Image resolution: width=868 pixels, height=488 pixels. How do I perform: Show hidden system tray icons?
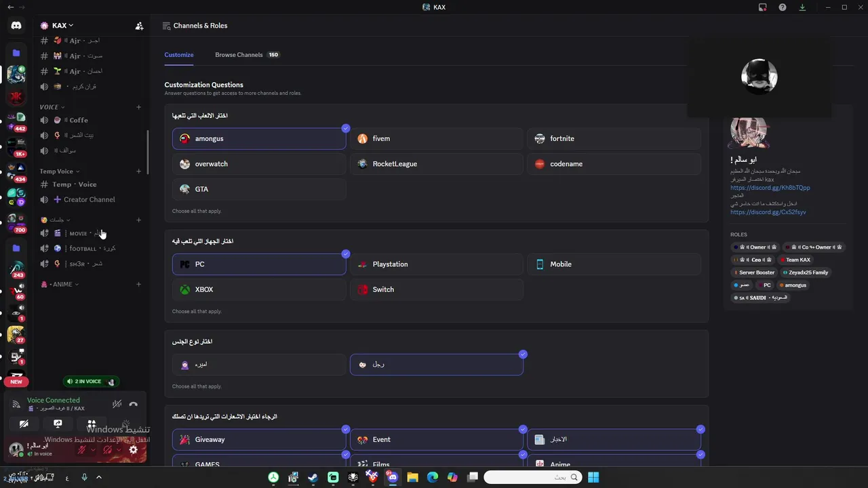(x=98, y=477)
